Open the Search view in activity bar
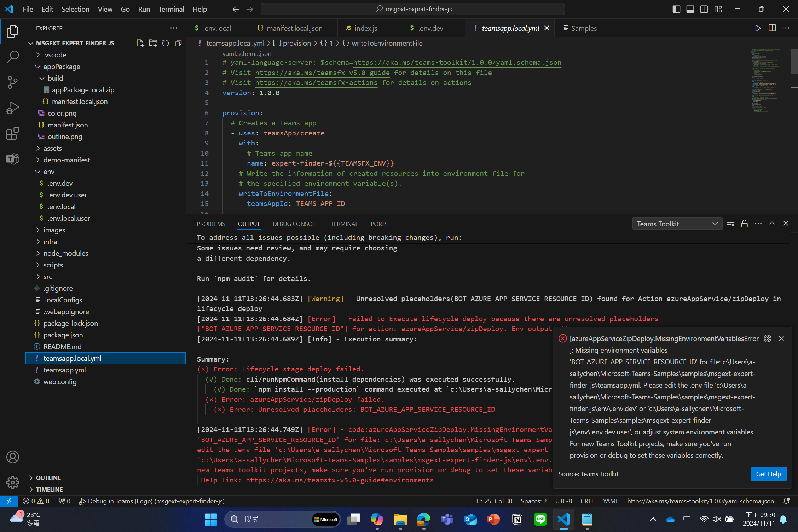Image resolution: width=798 pixels, height=532 pixels. (12, 57)
